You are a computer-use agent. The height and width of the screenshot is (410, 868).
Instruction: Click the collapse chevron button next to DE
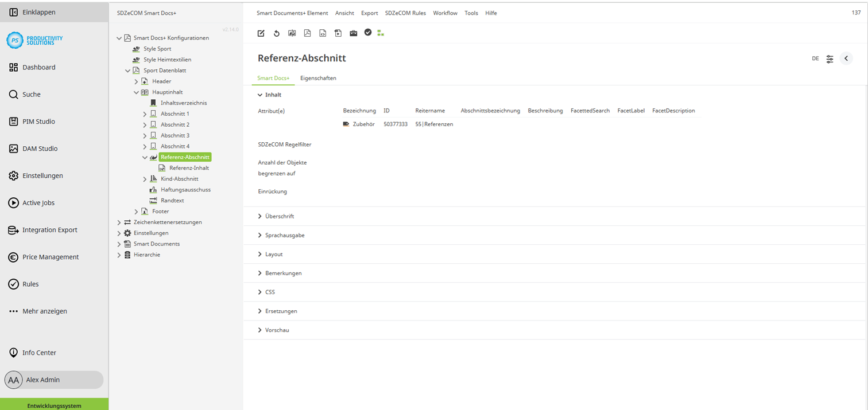click(846, 58)
